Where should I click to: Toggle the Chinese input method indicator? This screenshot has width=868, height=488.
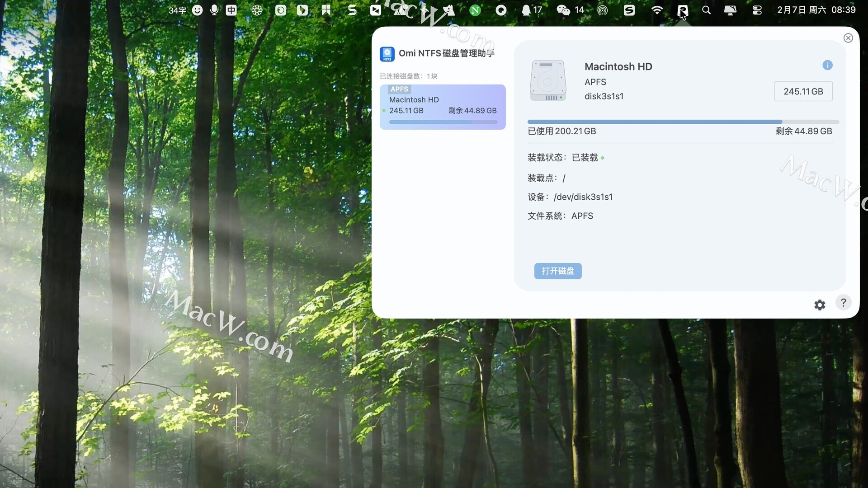(x=231, y=10)
